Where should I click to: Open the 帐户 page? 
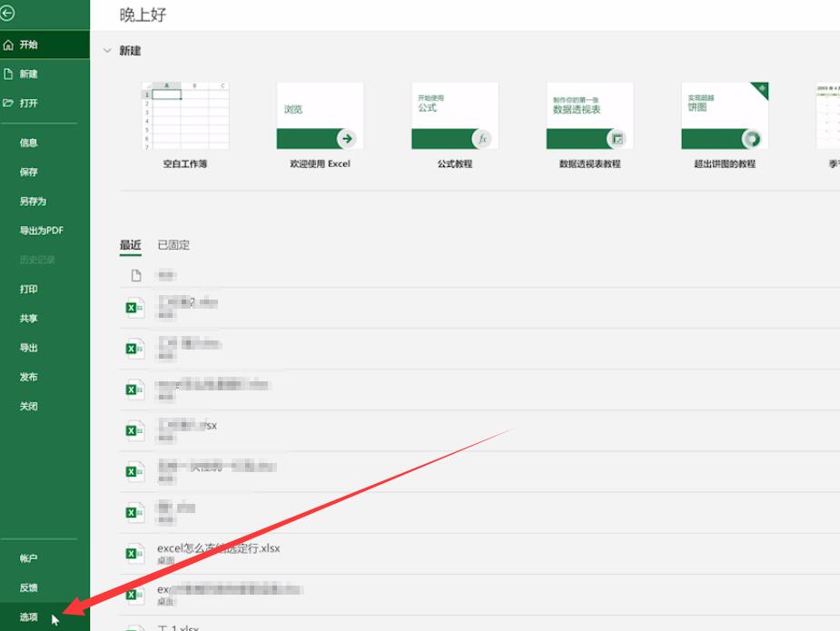point(28,558)
